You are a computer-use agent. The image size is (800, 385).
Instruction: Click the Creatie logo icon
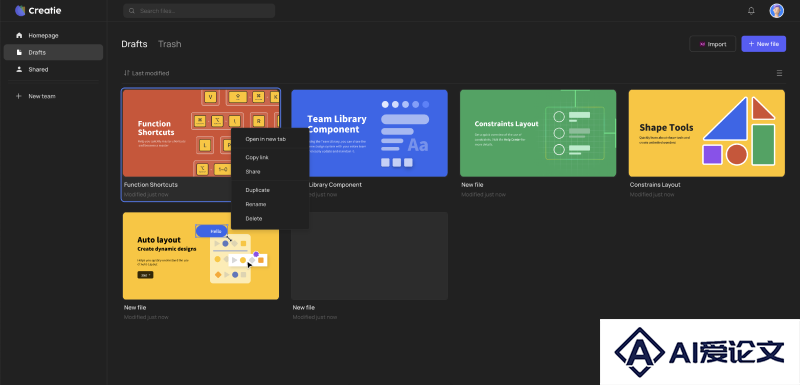[20, 11]
